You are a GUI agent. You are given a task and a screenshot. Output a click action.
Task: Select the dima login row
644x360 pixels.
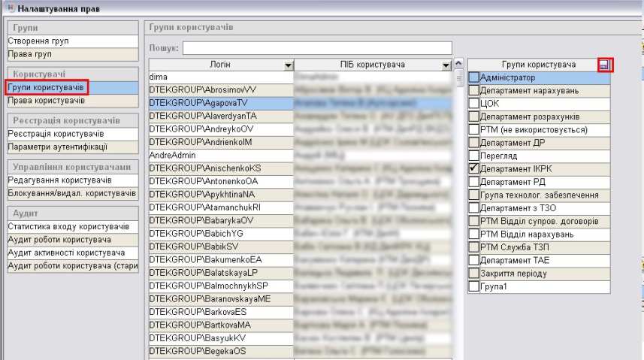coord(222,77)
